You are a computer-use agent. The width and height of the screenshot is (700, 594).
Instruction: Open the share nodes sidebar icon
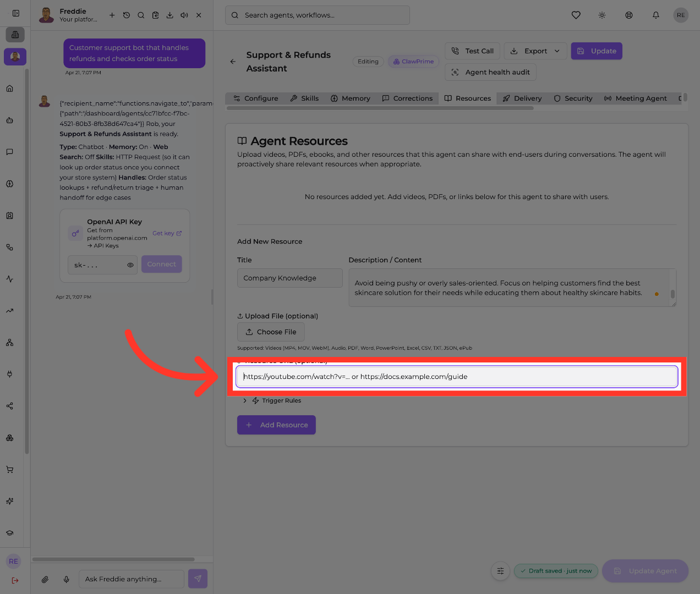coord(10,406)
